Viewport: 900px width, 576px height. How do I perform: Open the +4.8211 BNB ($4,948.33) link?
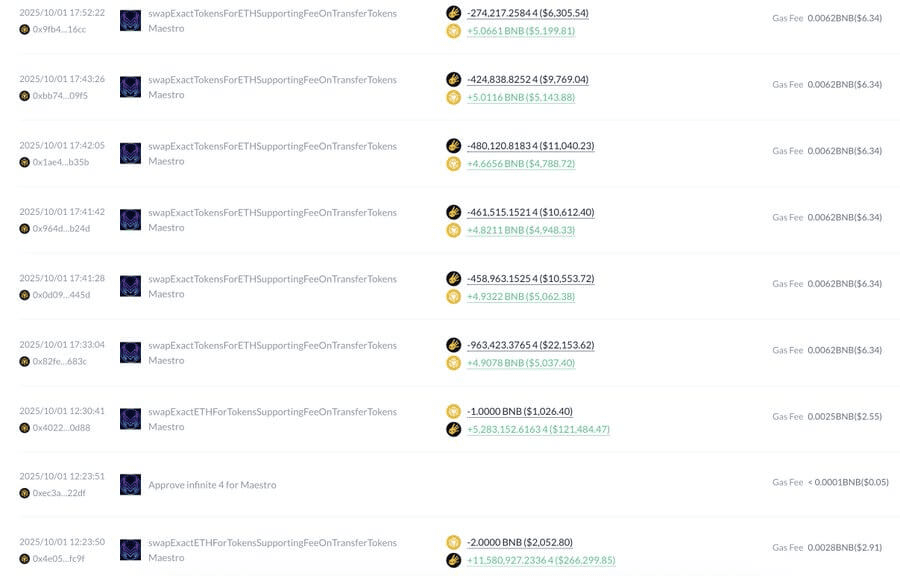click(521, 230)
